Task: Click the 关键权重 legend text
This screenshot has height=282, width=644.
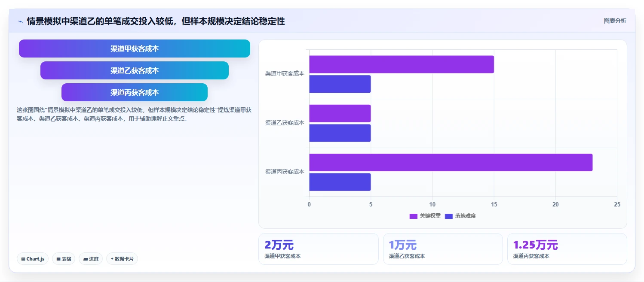Action: tap(430, 216)
